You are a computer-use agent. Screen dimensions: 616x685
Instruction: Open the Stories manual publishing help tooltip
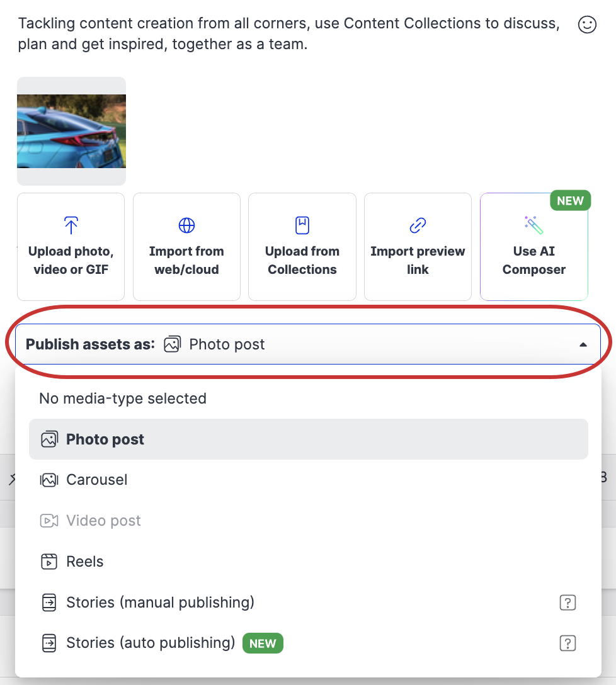point(568,603)
